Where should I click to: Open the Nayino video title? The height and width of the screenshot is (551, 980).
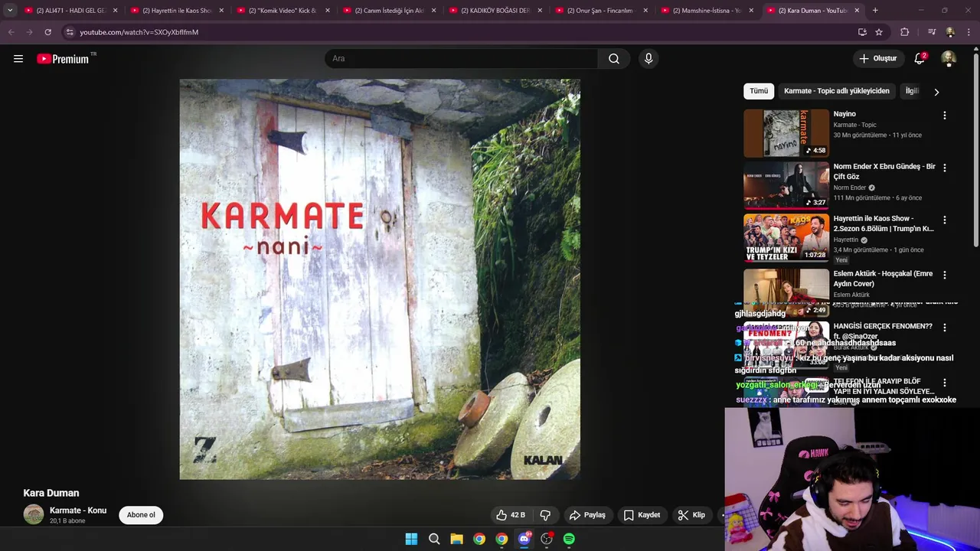844,114
